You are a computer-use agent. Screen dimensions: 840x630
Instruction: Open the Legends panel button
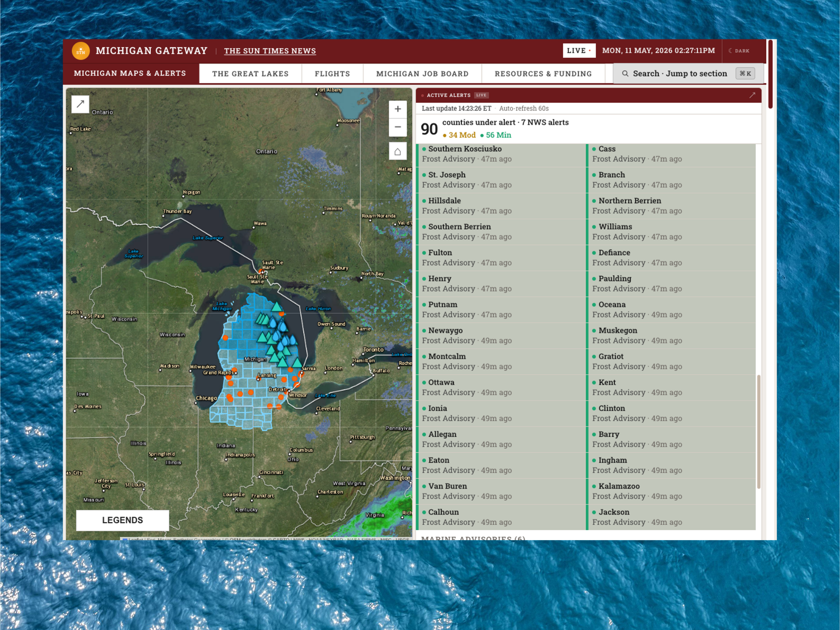pos(122,520)
